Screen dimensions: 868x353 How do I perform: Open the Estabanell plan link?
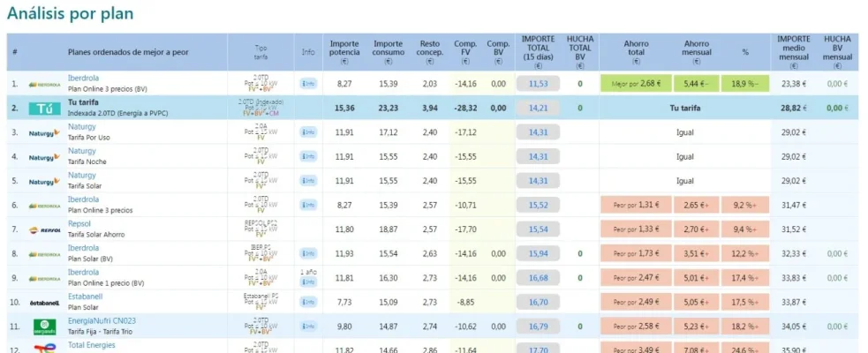pyautogui.click(x=86, y=297)
